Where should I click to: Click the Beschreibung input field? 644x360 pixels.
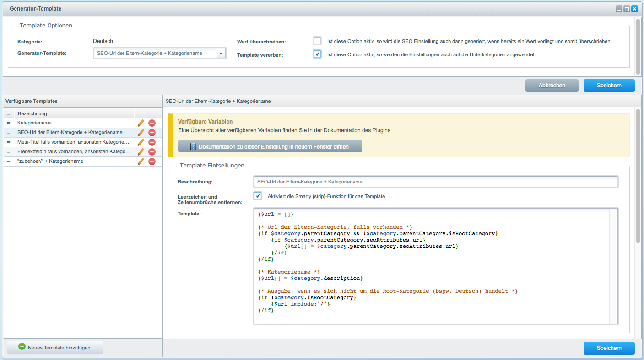[436, 182]
